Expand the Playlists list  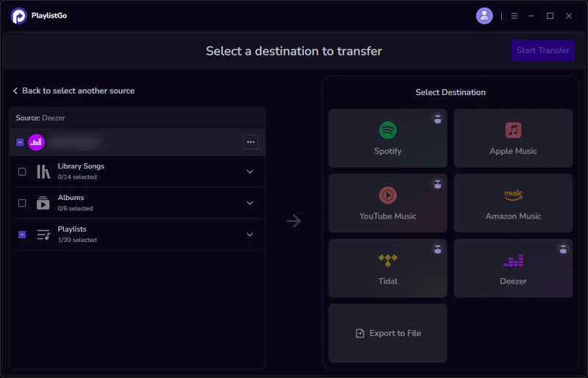click(250, 235)
